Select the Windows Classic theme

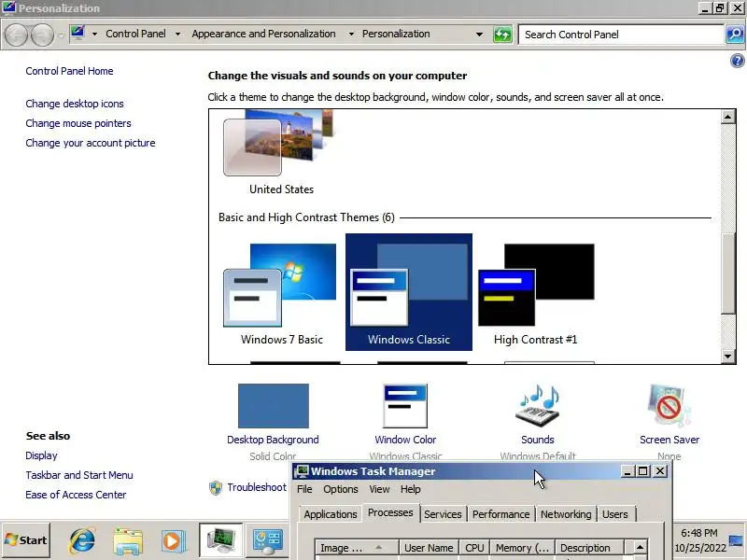click(x=409, y=292)
